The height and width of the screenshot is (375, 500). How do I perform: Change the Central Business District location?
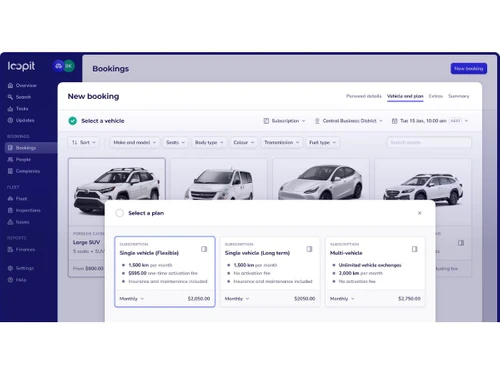click(349, 121)
